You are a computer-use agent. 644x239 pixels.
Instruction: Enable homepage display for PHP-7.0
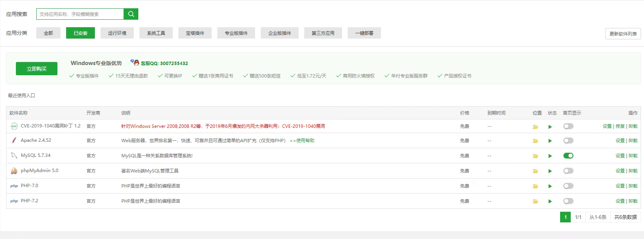pos(568,186)
